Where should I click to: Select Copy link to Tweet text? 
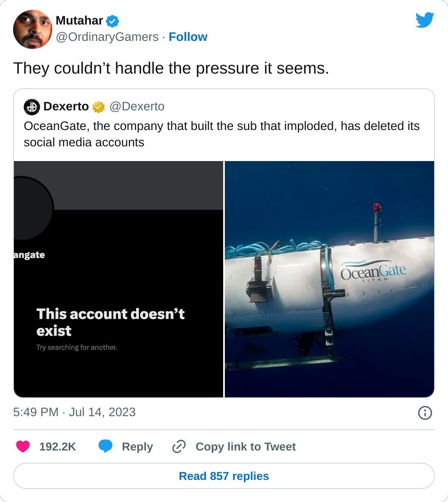tap(245, 446)
